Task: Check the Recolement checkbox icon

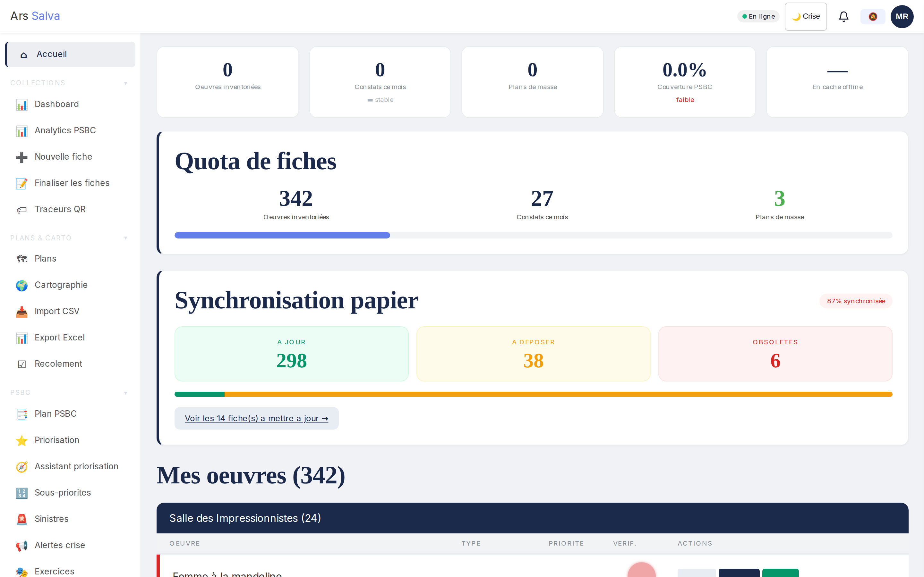Action: [x=22, y=364]
